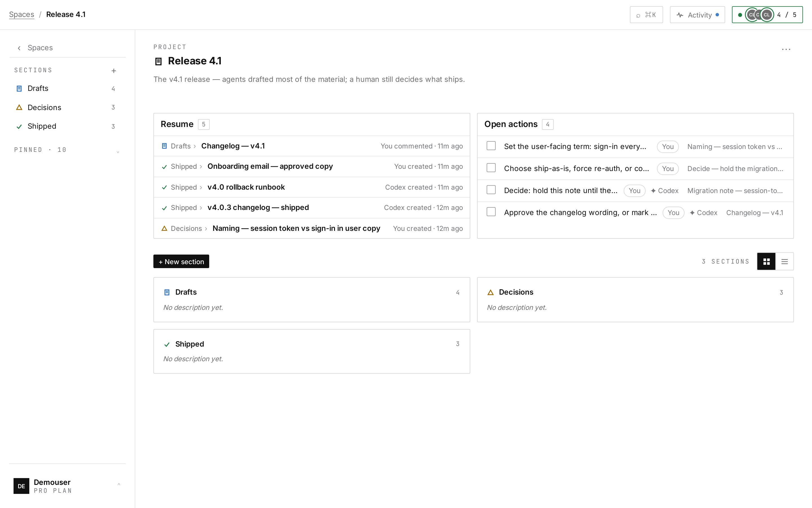The height and width of the screenshot is (508, 812).
Task: Check 'Set the user-facing term' action
Action: coord(491,146)
